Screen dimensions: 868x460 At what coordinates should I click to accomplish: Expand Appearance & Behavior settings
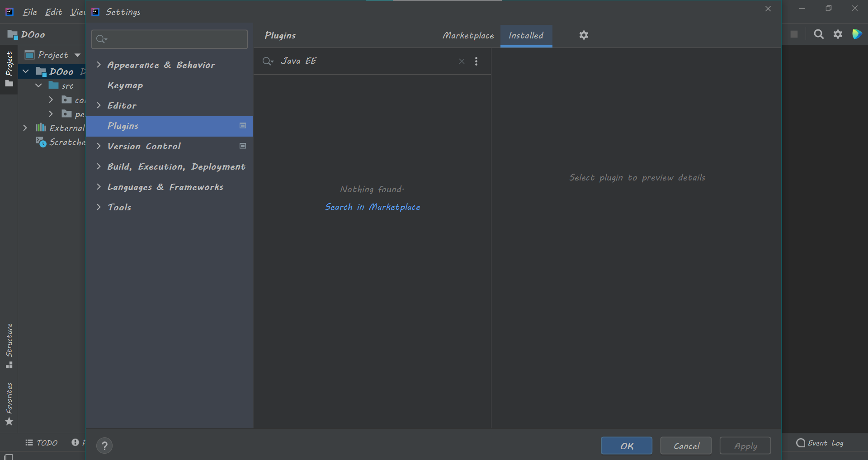[99, 65]
